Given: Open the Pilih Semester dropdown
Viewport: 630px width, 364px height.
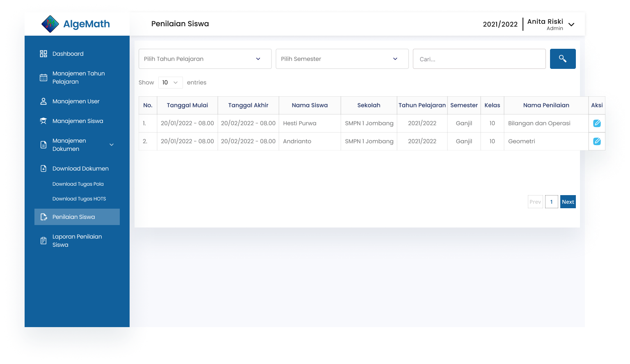Looking at the screenshot, I should 342,59.
